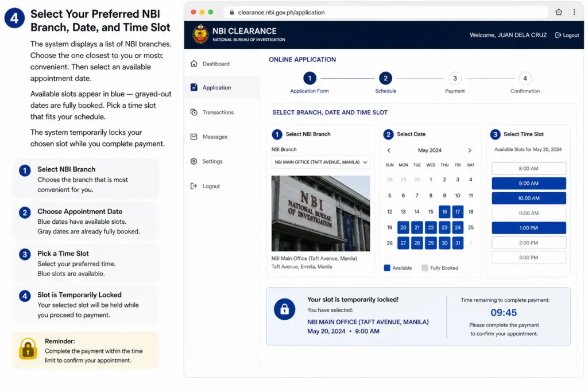Select the 1:00 PM time slot

pyautogui.click(x=529, y=228)
